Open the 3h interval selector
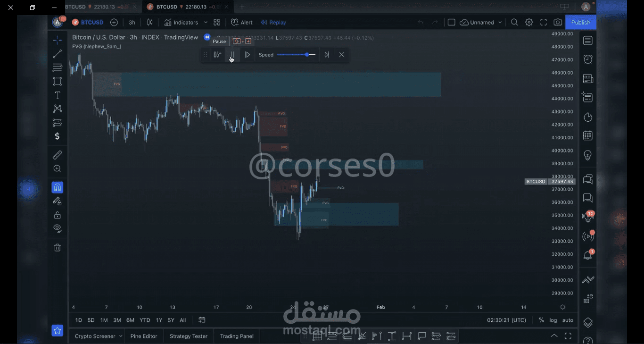Viewport: 644px width, 344px height. [x=132, y=22]
